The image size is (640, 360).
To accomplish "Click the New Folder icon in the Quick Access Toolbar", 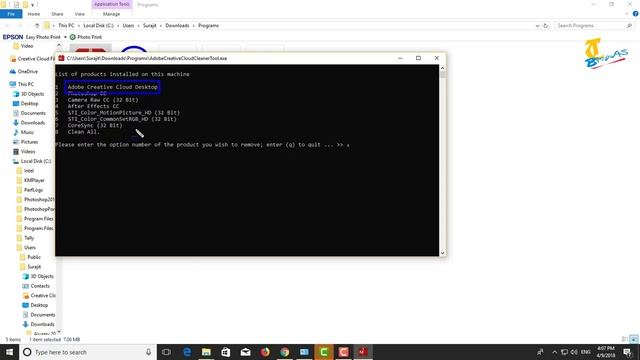I will pyautogui.click(x=25, y=4).
